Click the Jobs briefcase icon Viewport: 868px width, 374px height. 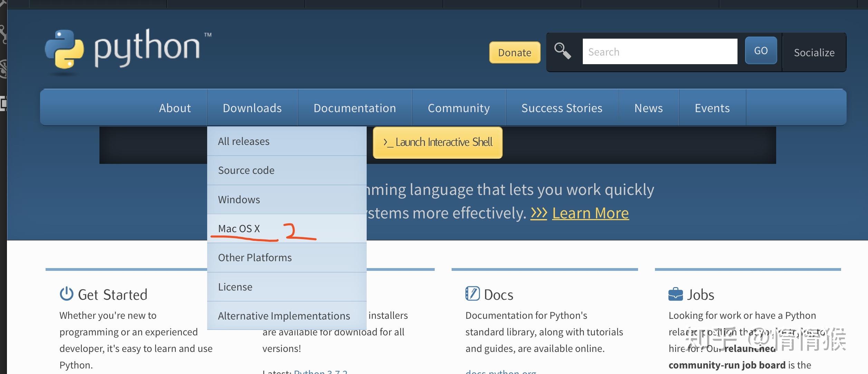point(675,294)
